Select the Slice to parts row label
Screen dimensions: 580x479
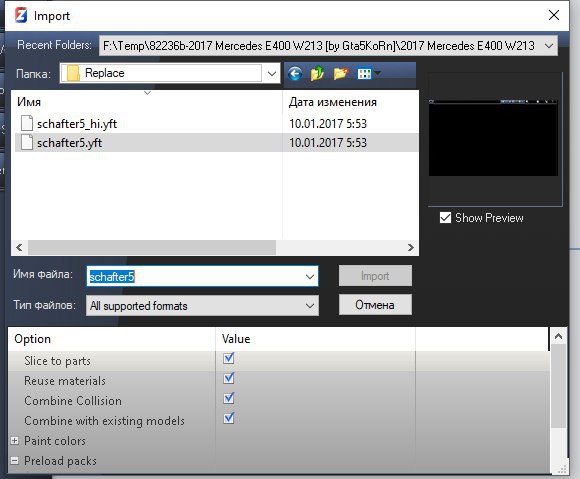coord(57,361)
